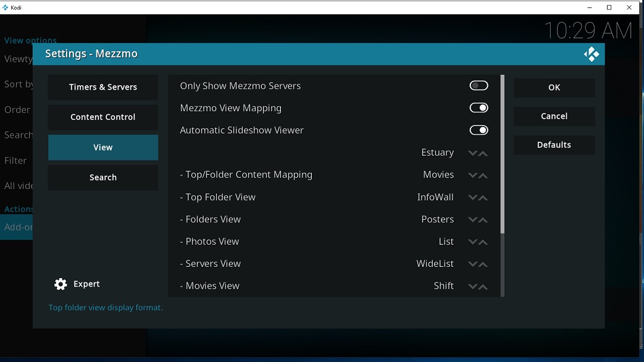The height and width of the screenshot is (362, 644).
Task: Select the Servers View setting label
Action: click(x=211, y=263)
